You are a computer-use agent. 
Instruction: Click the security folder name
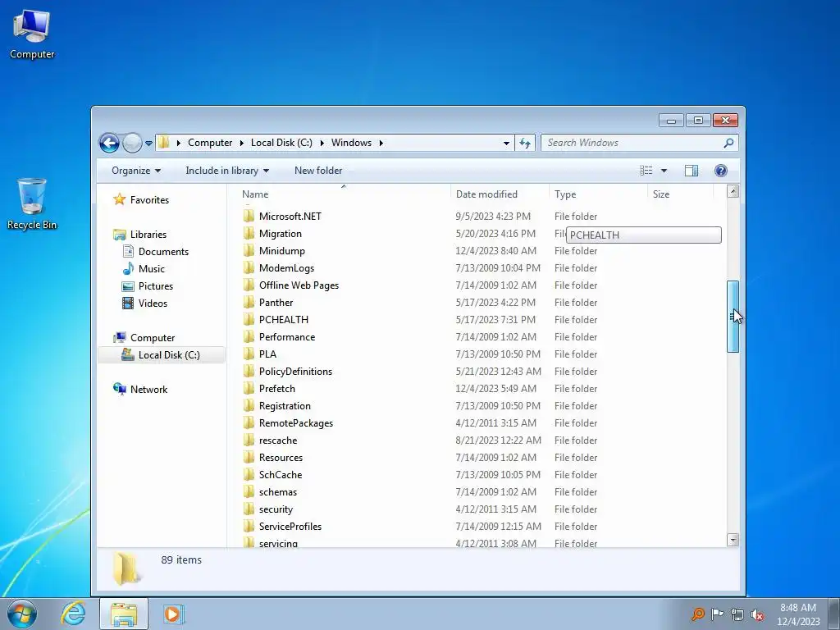pyautogui.click(x=276, y=509)
